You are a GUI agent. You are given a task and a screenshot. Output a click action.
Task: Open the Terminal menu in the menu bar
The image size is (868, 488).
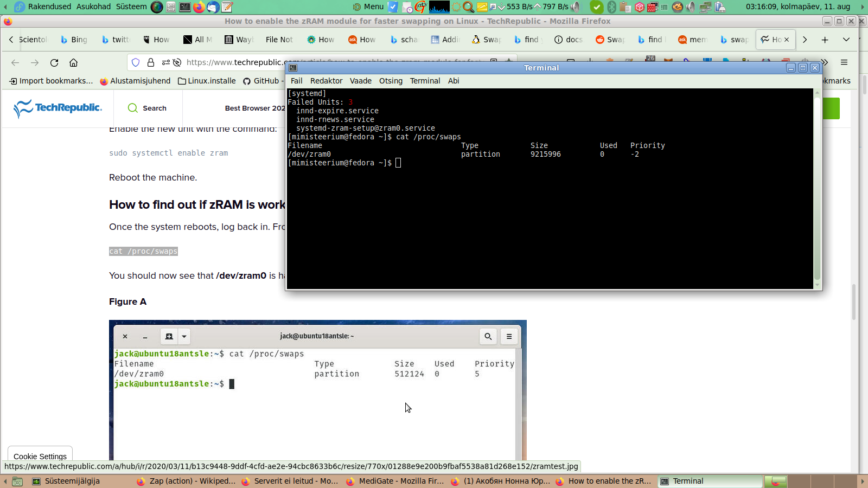point(425,81)
